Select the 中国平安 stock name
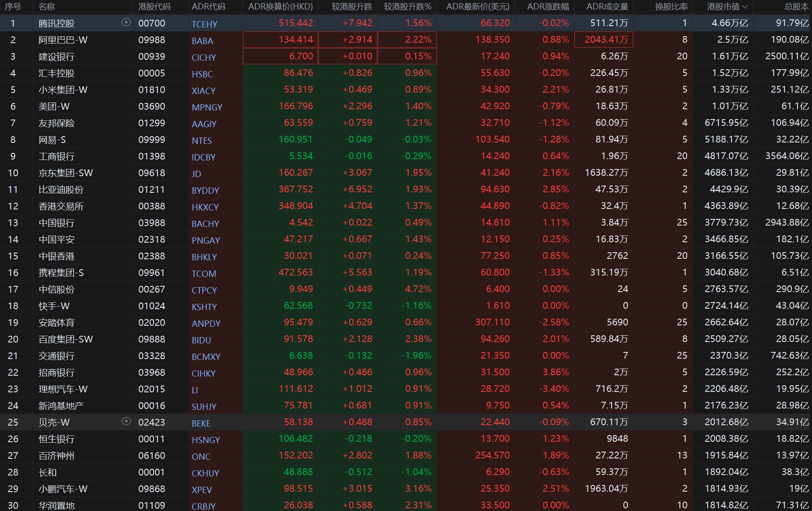This screenshot has width=812, height=511. point(57,240)
